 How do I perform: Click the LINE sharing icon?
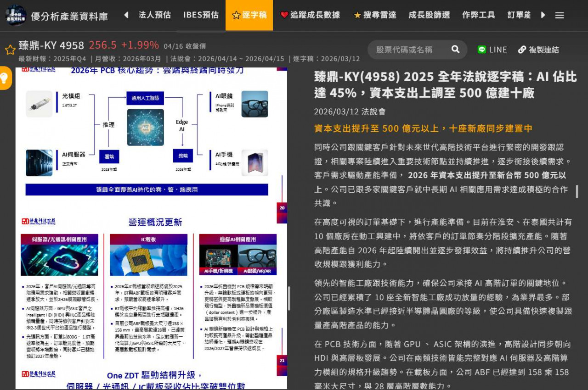pyautogui.click(x=481, y=50)
